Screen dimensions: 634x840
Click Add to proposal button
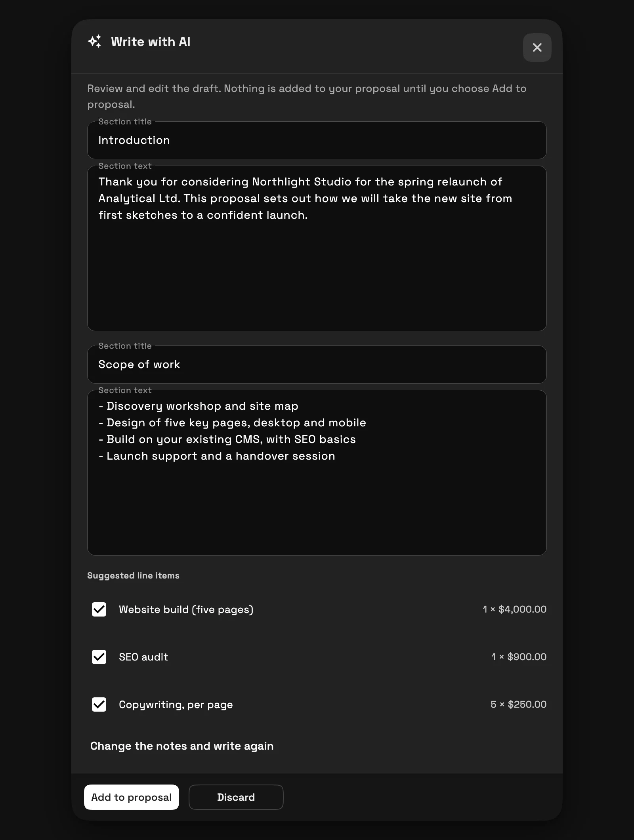[132, 797]
